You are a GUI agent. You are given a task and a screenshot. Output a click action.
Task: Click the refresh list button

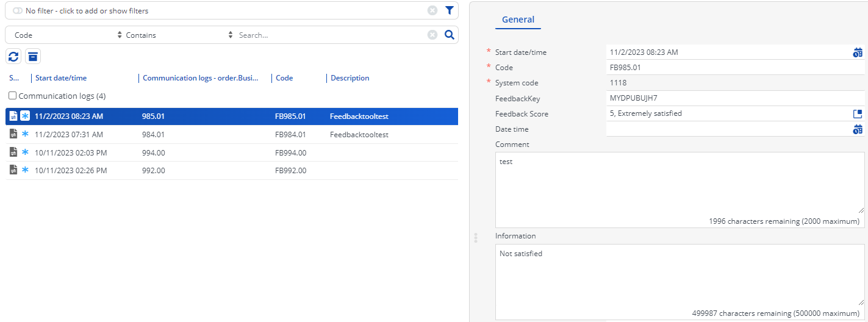(14, 57)
